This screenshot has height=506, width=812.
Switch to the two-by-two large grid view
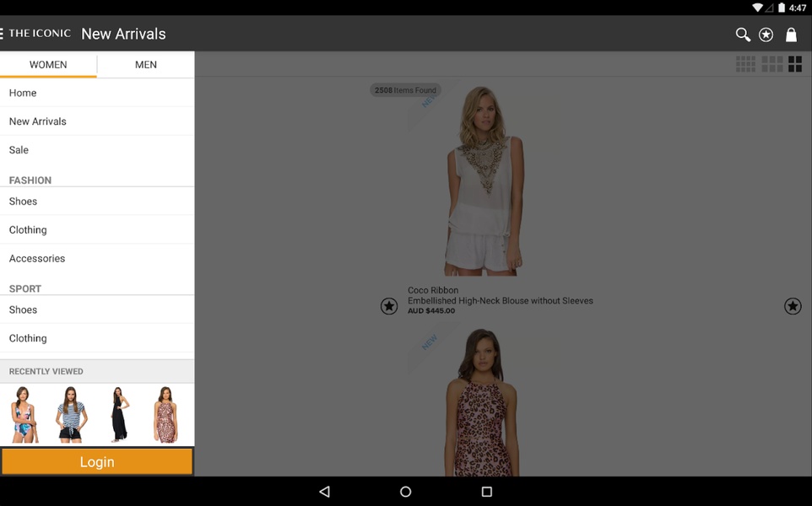pyautogui.click(x=795, y=64)
